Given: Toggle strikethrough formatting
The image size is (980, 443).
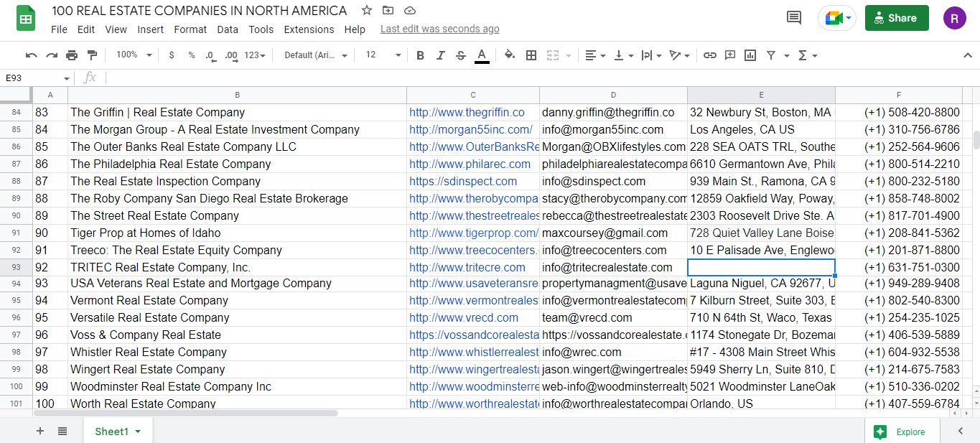Looking at the screenshot, I should (x=461, y=55).
